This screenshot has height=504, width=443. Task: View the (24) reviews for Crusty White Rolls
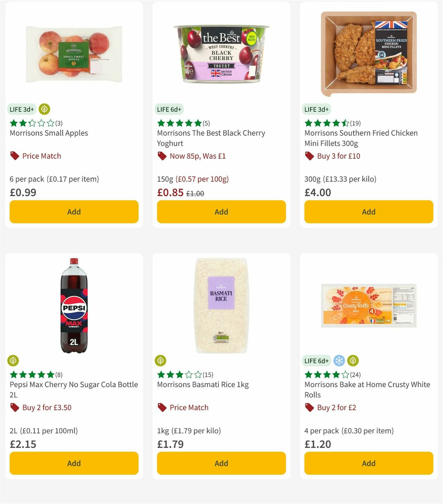click(356, 374)
